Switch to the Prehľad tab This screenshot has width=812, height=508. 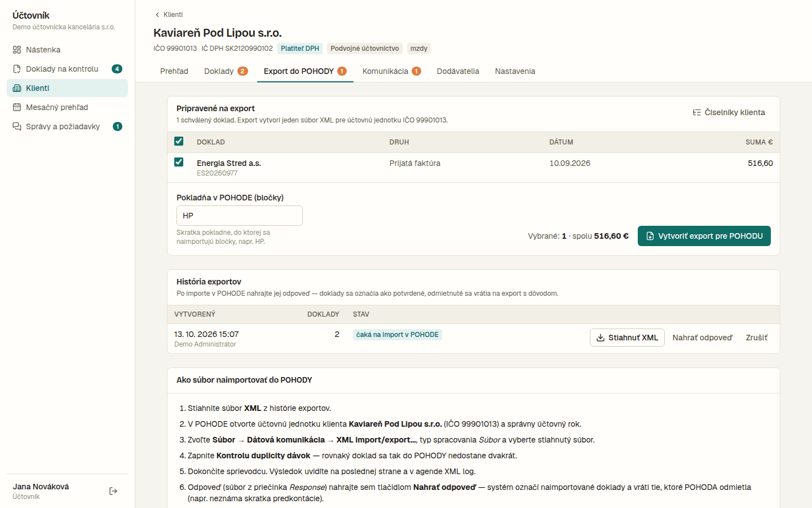coord(174,71)
